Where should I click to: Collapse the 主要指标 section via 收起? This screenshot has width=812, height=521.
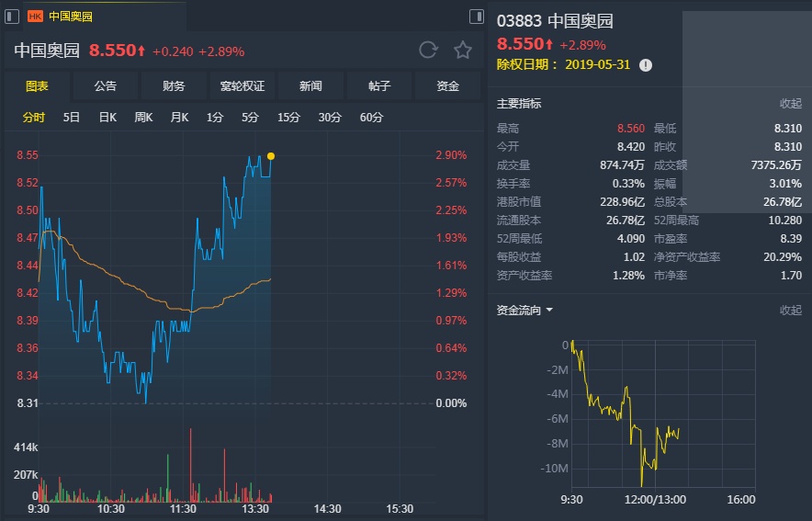pos(790,104)
